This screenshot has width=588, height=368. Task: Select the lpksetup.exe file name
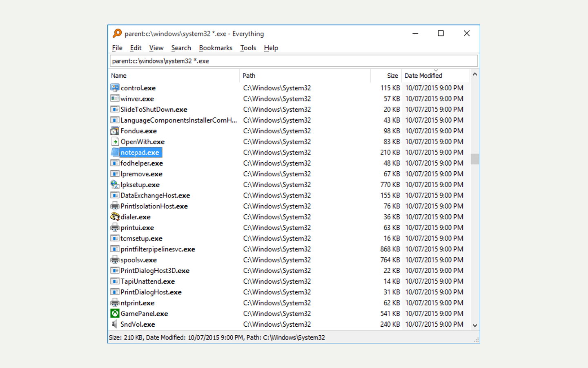pos(140,185)
